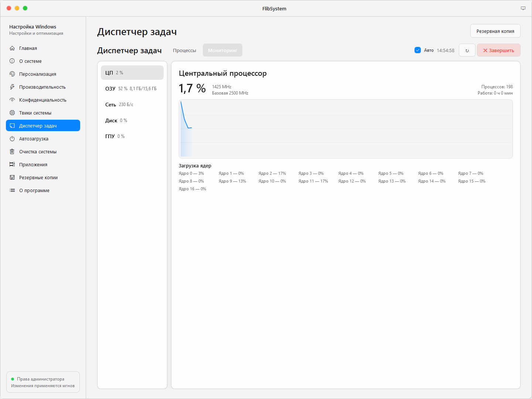Click the Ядро 11 — 17% core label

[313, 181]
